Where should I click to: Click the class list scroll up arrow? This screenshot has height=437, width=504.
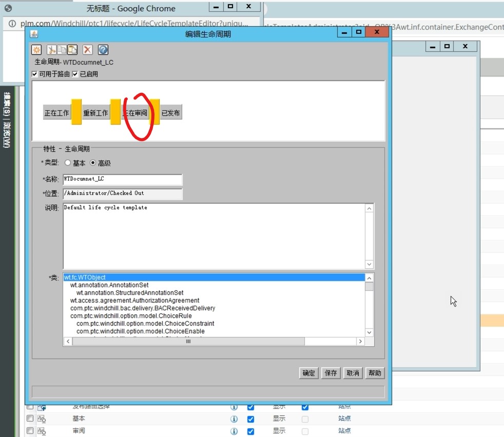pyautogui.click(x=370, y=278)
